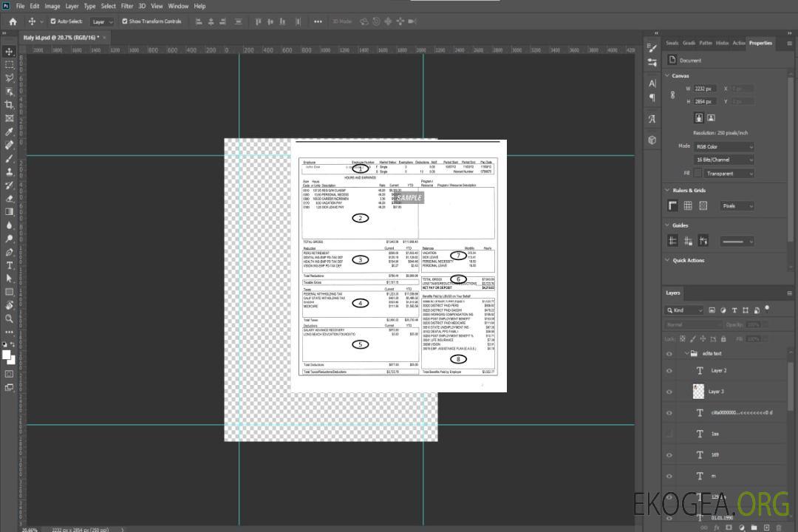Set canvas to landscape orientation

pos(711,118)
